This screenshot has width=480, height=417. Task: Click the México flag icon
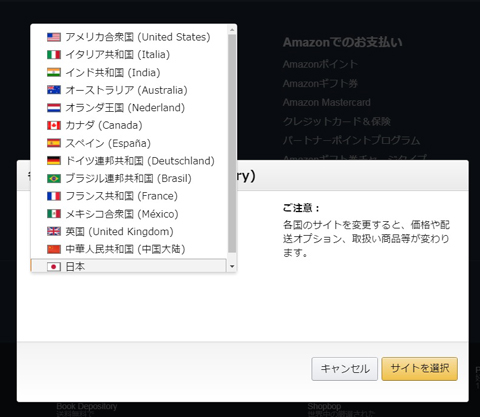click(x=54, y=214)
